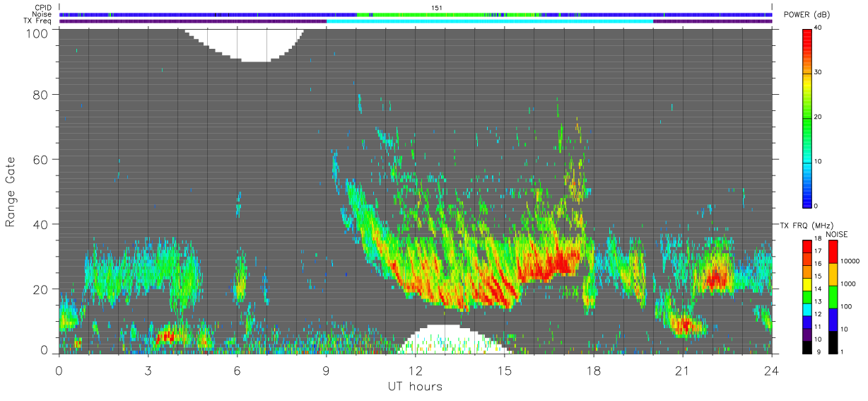Pick black 9-10 MHz TX FRQ swatch
Screen dimensions: 868x401
click(x=807, y=346)
